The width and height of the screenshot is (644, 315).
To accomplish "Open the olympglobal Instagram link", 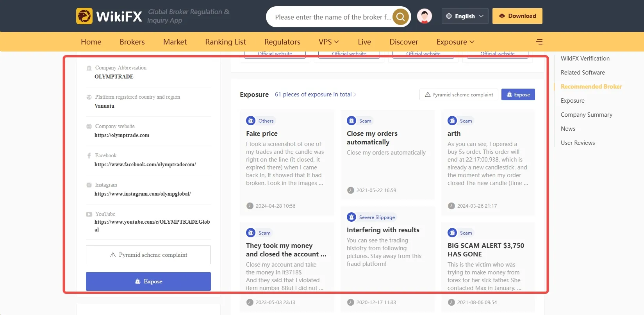I will pos(143,194).
